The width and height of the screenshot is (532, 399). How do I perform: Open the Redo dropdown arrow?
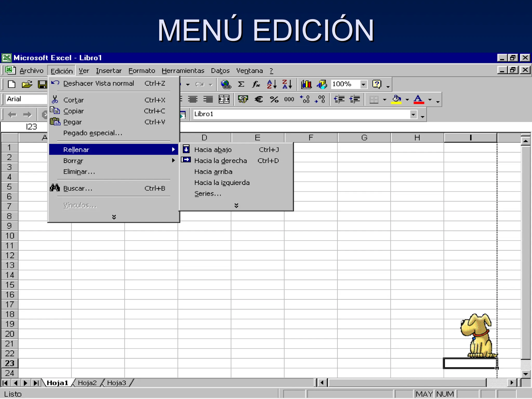[211, 84]
